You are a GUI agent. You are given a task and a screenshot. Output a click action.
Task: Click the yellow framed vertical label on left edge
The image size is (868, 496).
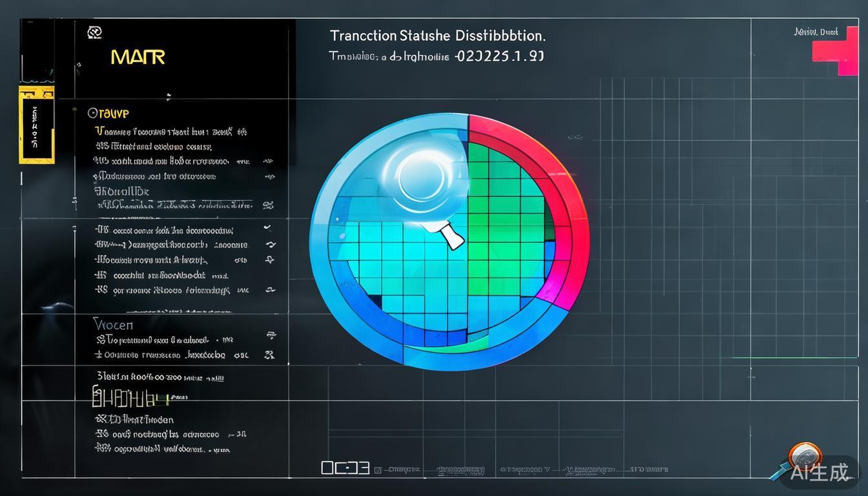[36, 124]
